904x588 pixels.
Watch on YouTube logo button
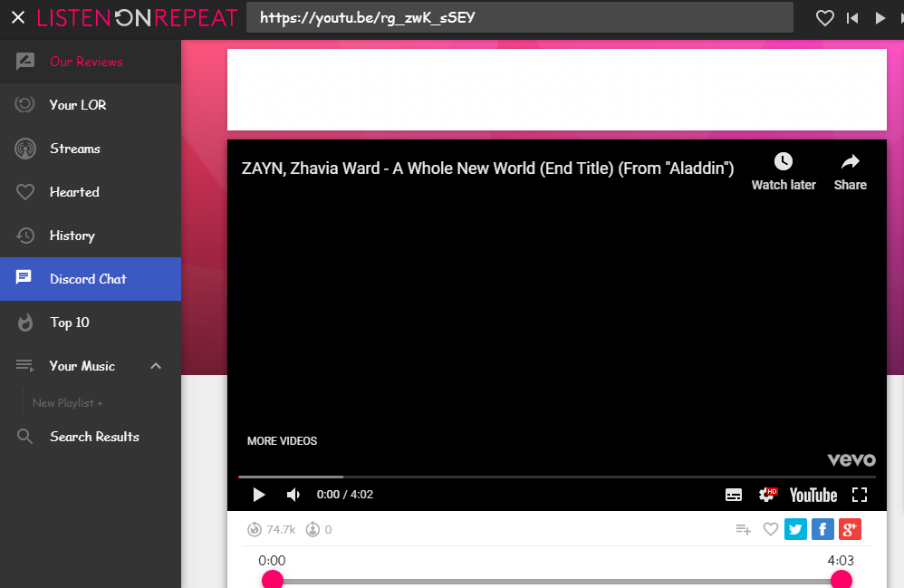(813, 496)
